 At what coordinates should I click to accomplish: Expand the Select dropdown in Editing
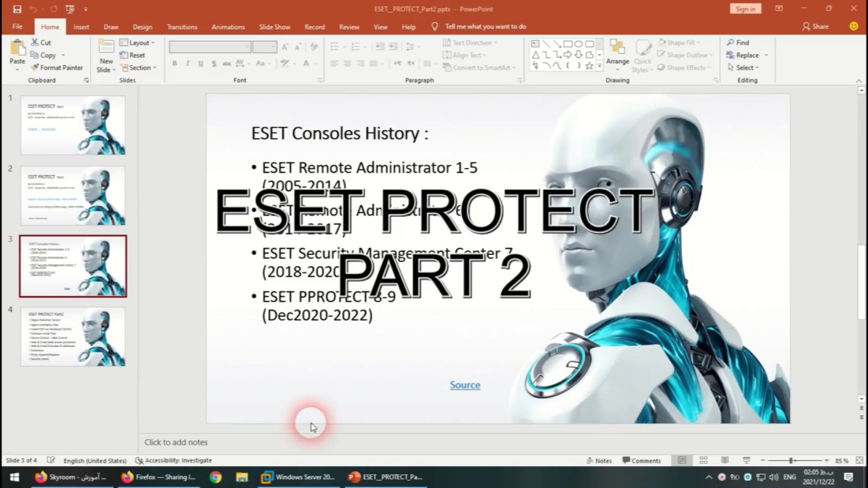pos(743,67)
